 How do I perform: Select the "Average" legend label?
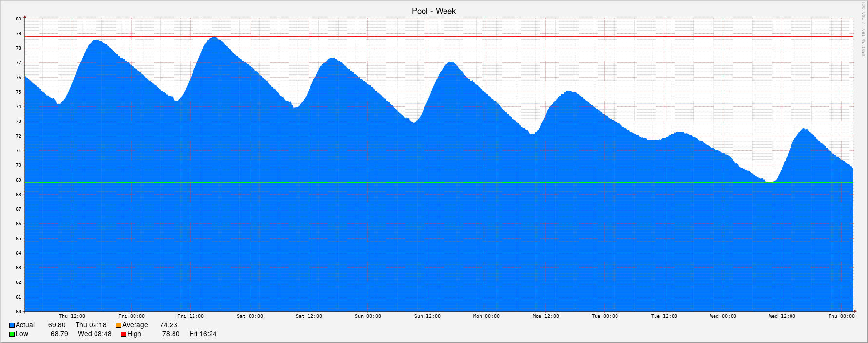[135, 325]
